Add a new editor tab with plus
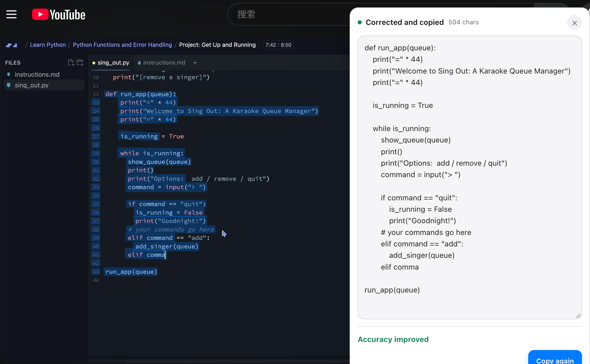Screen dimensions: 590x364 tap(195, 63)
